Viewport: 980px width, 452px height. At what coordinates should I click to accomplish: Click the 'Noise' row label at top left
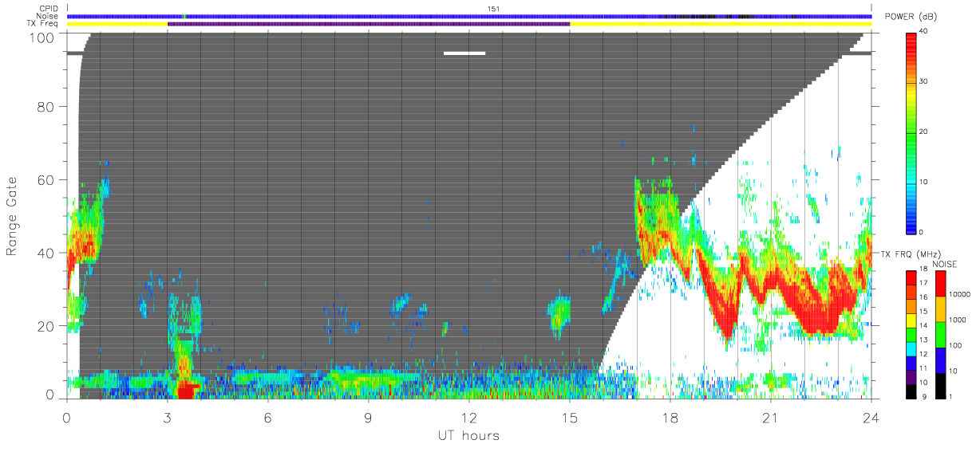point(49,16)
